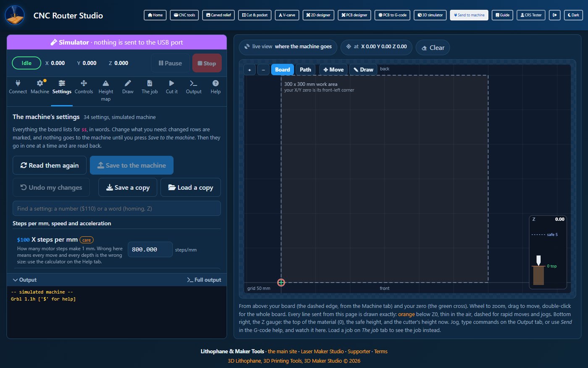Collapse the Output panel

coord(25,280)
